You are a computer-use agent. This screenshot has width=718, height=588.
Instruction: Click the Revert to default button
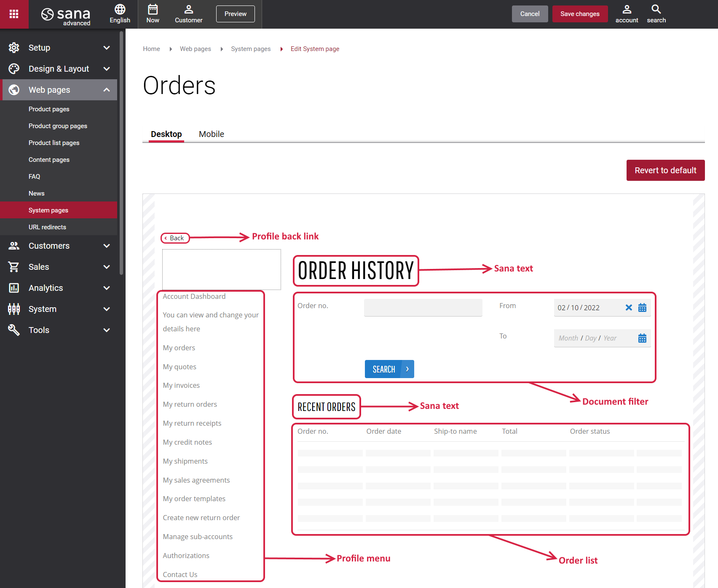[x=665, y=170]
